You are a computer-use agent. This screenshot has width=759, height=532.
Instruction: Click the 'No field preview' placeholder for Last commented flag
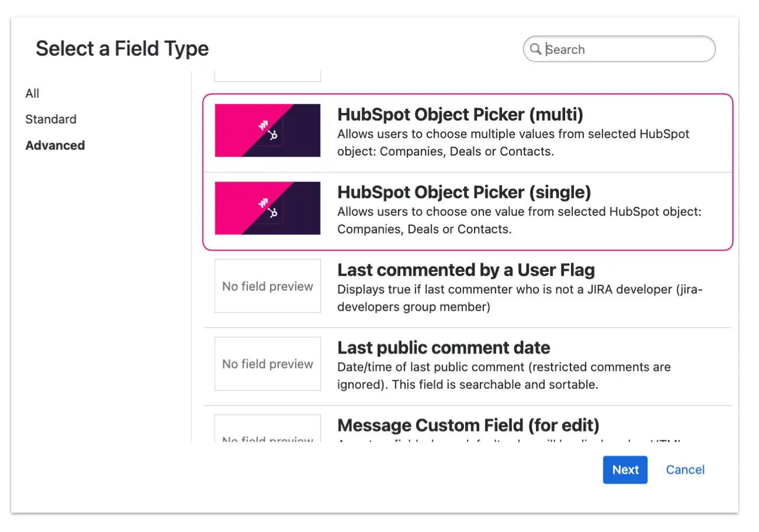tap(267, 286)
